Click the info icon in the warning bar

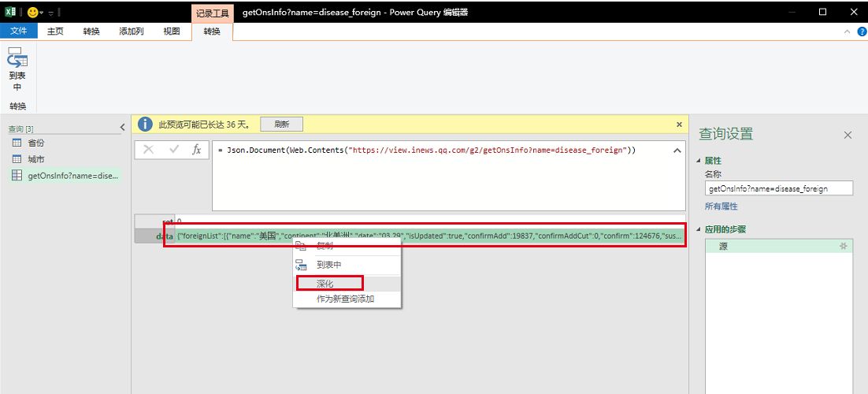click(145, 125)
